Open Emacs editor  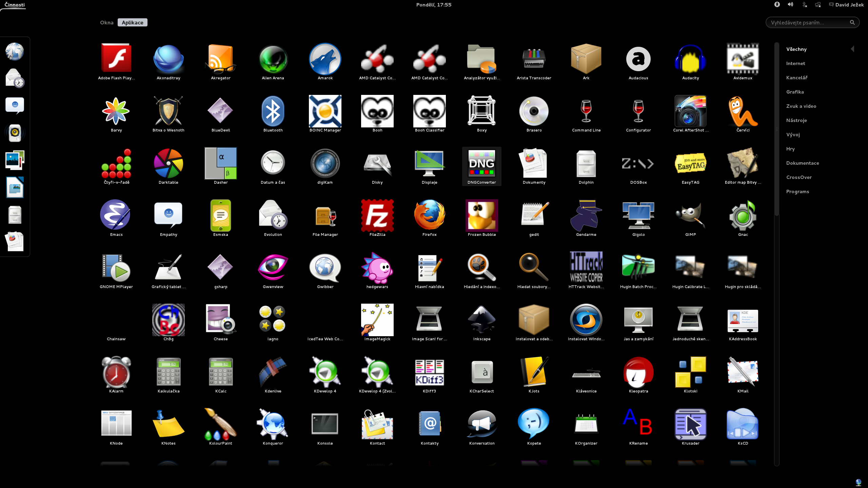(116, 218)
